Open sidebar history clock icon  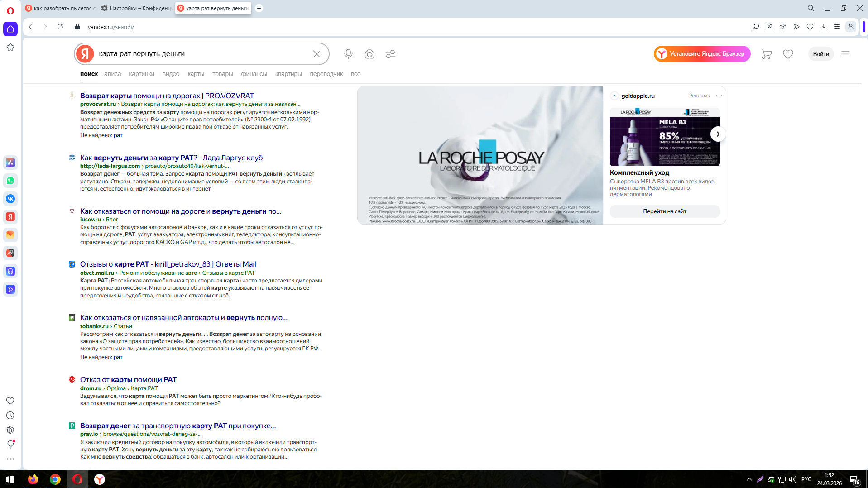point(10,416)
